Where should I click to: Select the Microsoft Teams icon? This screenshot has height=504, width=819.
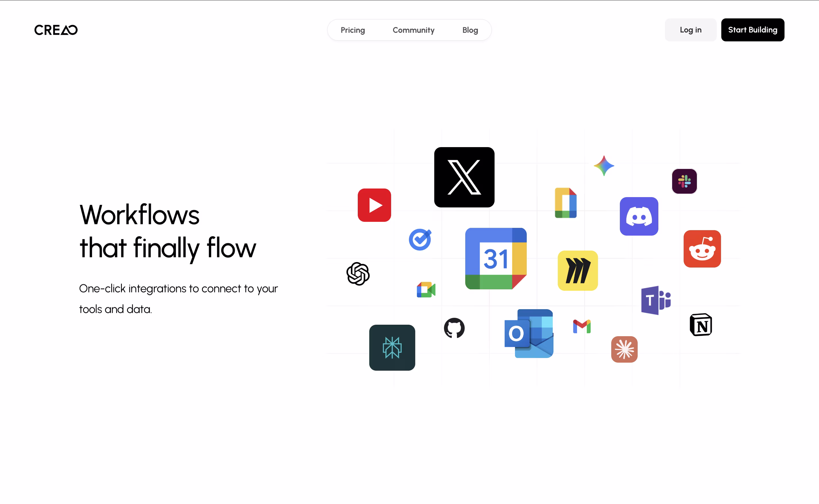tap(656, 300)
